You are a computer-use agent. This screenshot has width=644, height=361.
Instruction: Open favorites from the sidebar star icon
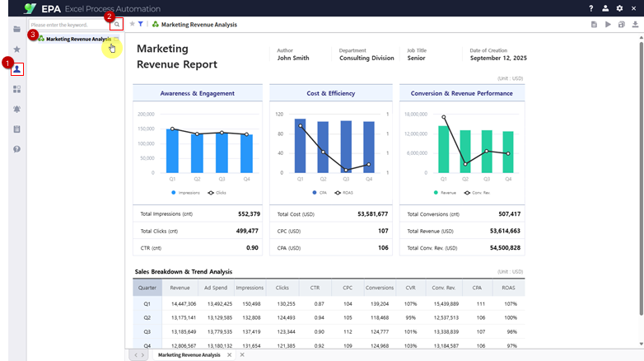(16, 49)
